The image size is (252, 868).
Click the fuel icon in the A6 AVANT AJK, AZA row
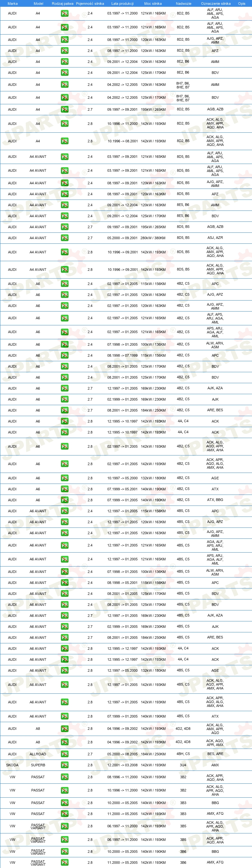click(x=64, y=615)
